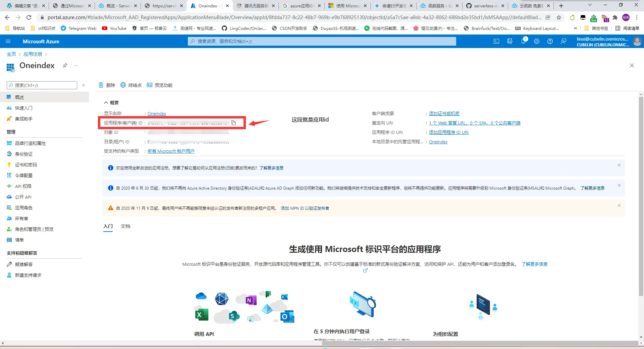Star this page as a bookmark
This screenshot has height=349, width=644.
(558, 17)
